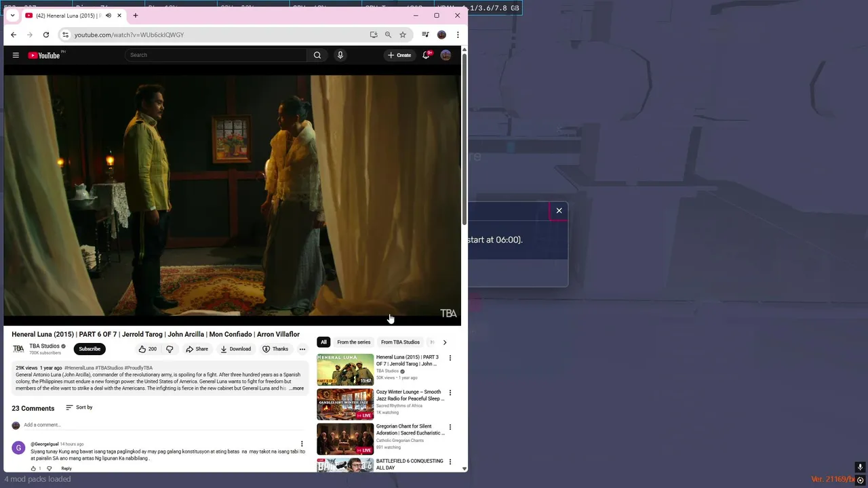Dislike the Georgelgual comment
The height and width of the screenshot is (488, 868).
tap(49, 468)
